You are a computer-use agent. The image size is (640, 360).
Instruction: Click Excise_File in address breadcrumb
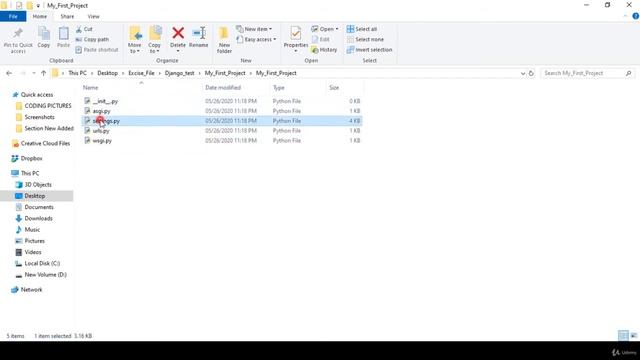[x=141, y=73]
